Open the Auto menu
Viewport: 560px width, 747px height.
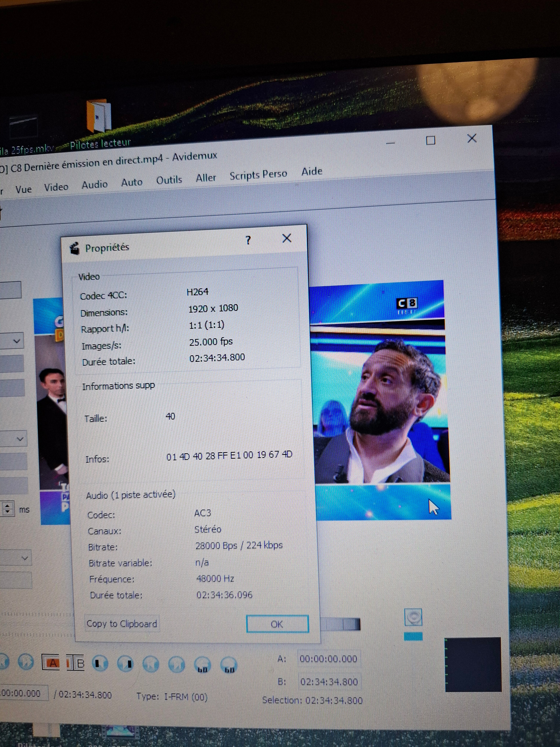tap(132, 182)
